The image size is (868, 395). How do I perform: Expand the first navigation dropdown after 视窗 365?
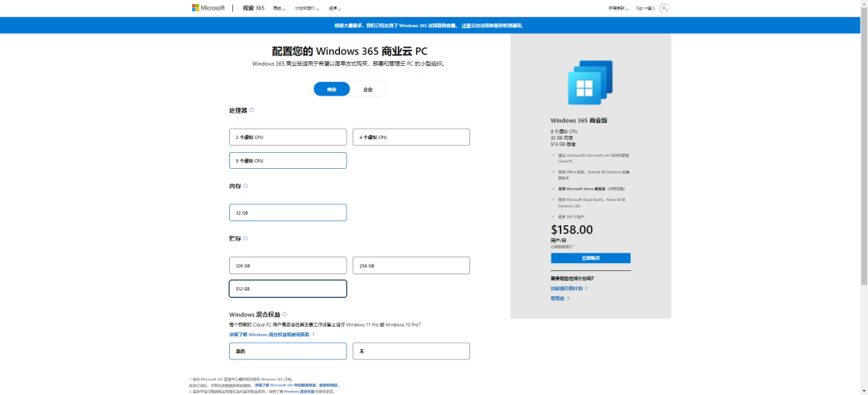tap(278, 8)
